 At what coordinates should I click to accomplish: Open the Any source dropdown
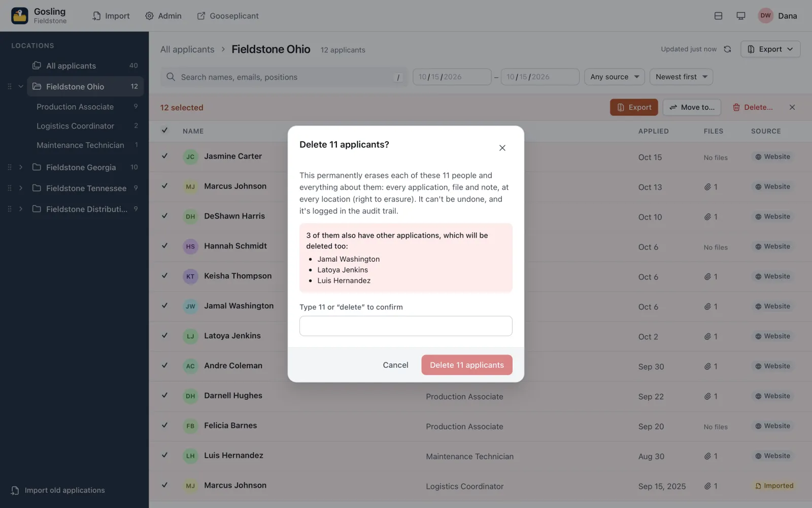coord(615,77)
